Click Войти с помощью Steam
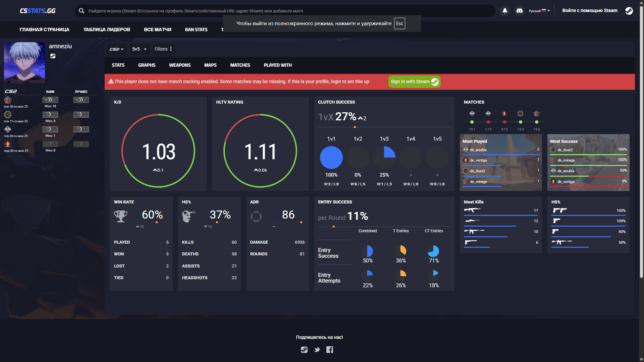The image size is (644, 362). (590, 10)
